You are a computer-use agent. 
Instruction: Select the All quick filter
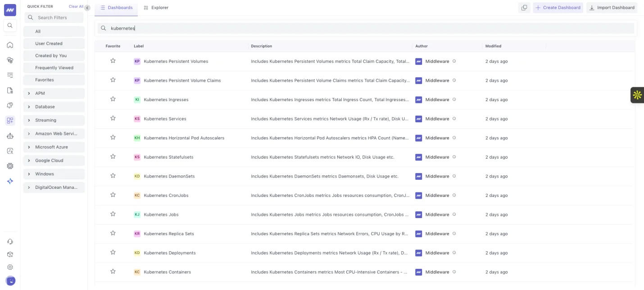(x=54, y=31)
